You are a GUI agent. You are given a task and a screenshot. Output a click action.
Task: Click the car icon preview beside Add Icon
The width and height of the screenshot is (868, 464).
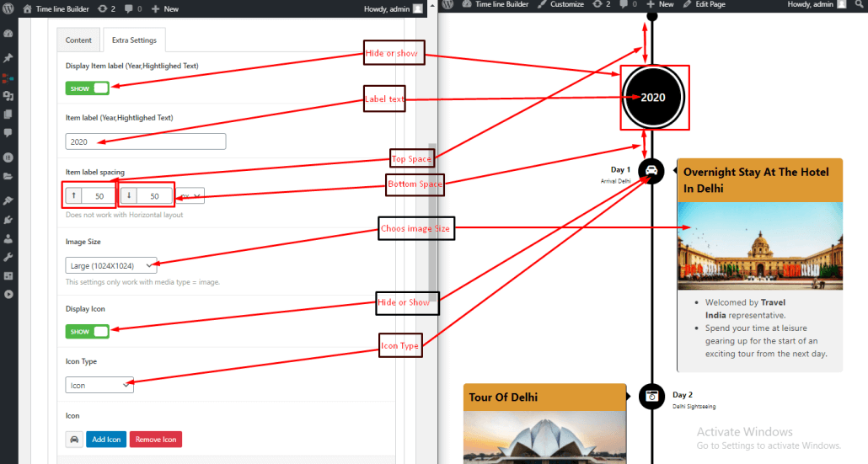pos(74,440)
